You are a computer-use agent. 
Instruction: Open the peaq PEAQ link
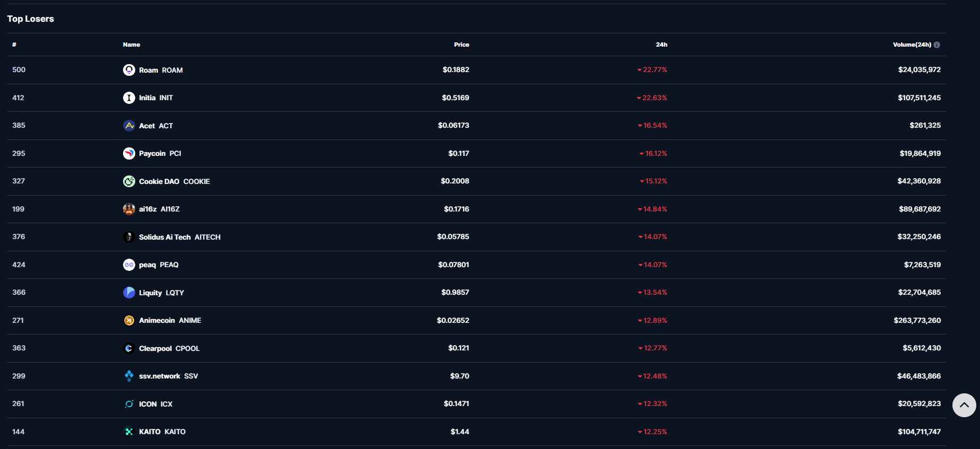click(159, 265)
